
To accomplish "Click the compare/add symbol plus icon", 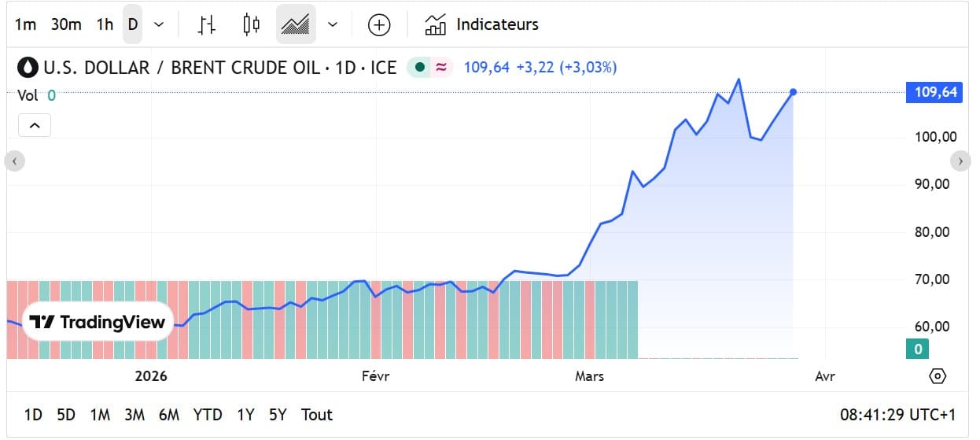I will pyautogui.click(x=379, y=24).
